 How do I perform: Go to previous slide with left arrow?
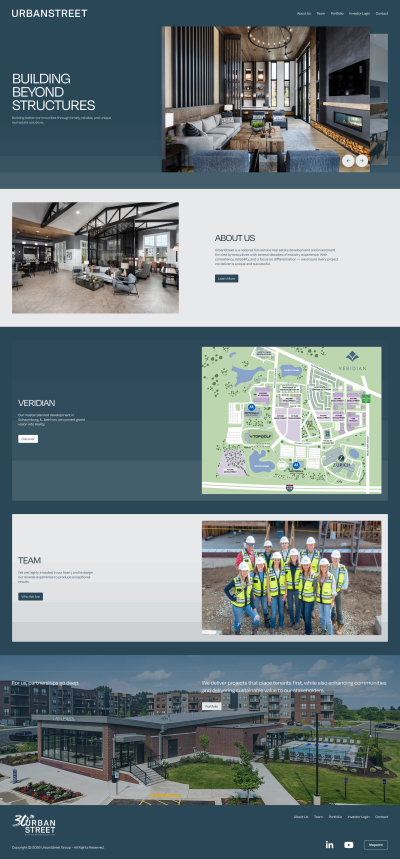(x=348, y=161)
